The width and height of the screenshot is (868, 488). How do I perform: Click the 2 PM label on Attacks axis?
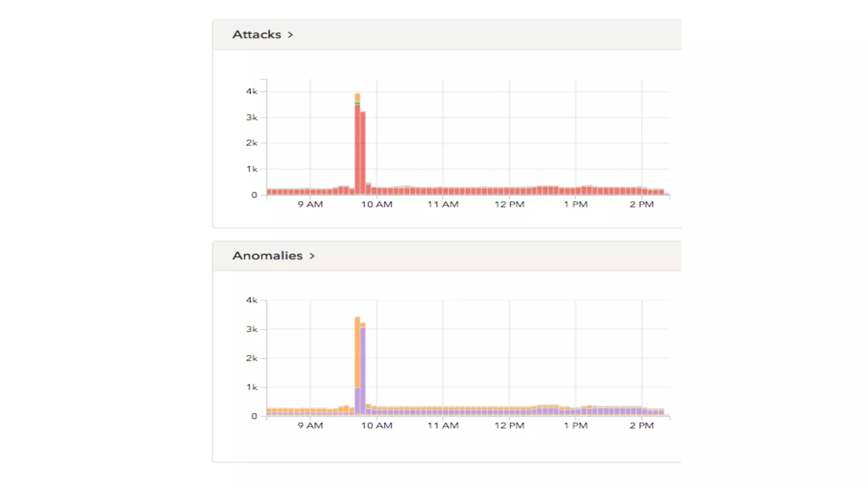pyautogui.click(x=641, y=204)
